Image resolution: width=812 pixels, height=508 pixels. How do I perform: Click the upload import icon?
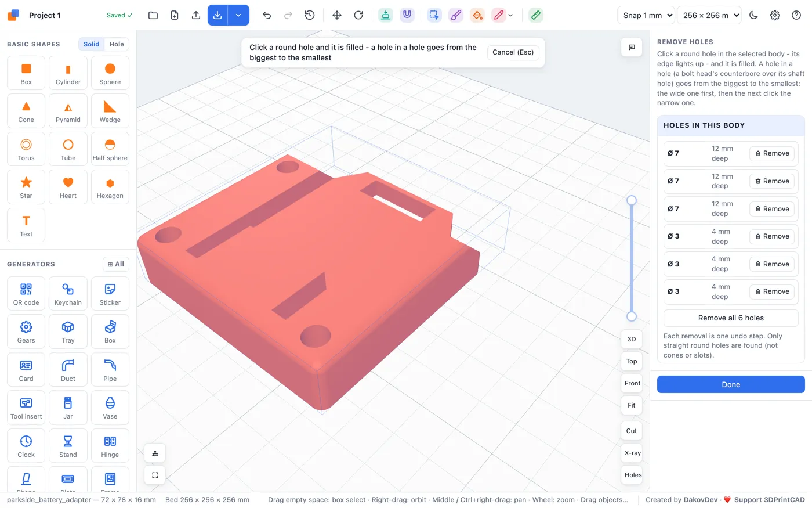(196, 15)
